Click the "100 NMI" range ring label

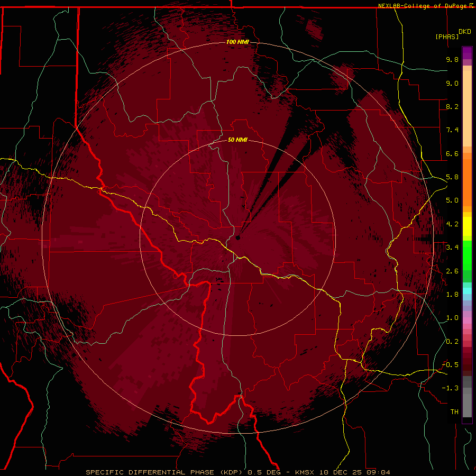click(x=237, y=42)
